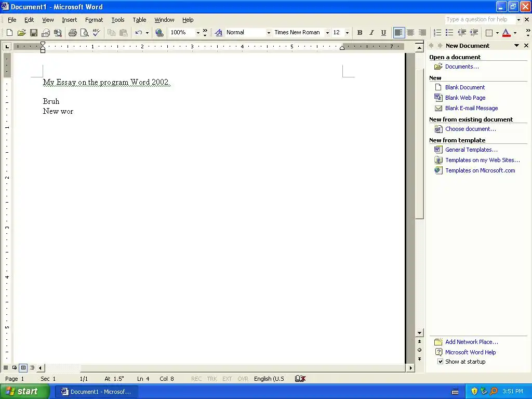This screenshot has width=532, height=399.
Task: Open the Undo history dropdown arrow
Action: pos(147,33)
